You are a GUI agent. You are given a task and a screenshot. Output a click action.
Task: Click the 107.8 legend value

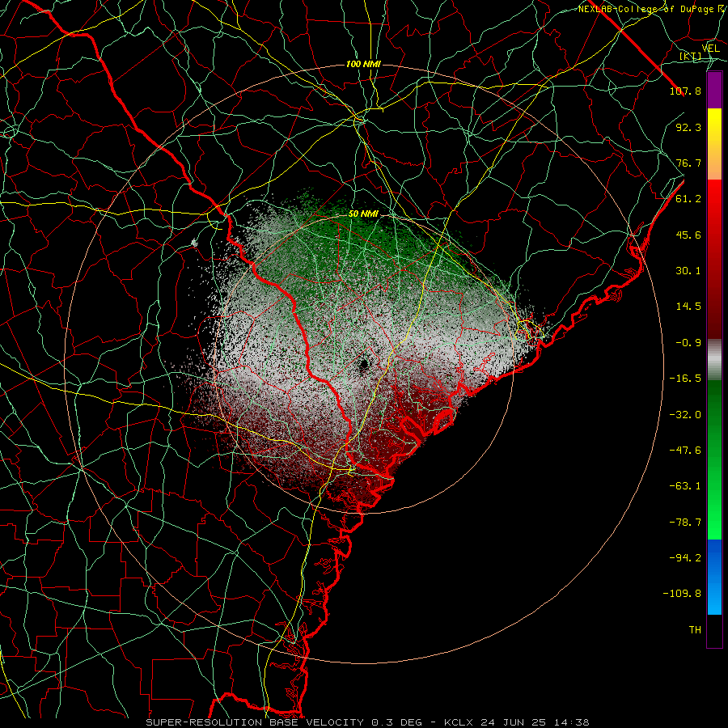tap(685, 91)
